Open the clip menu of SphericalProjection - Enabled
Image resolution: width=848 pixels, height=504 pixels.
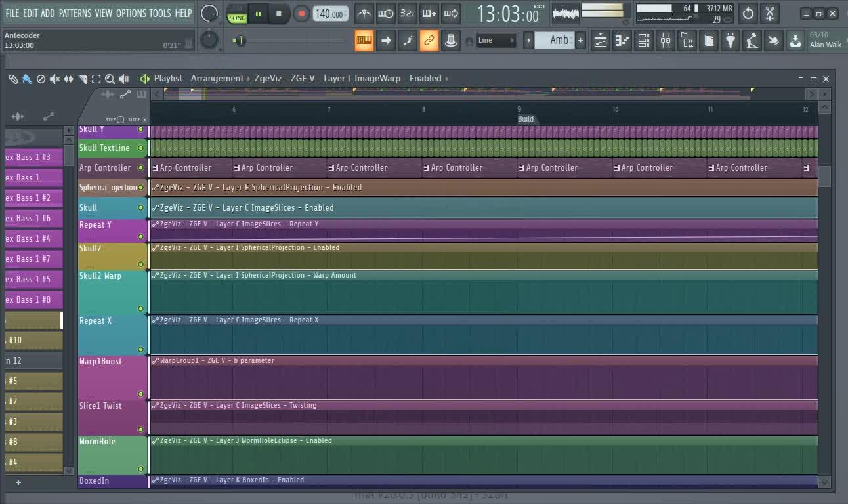click(x=156, y=188)
